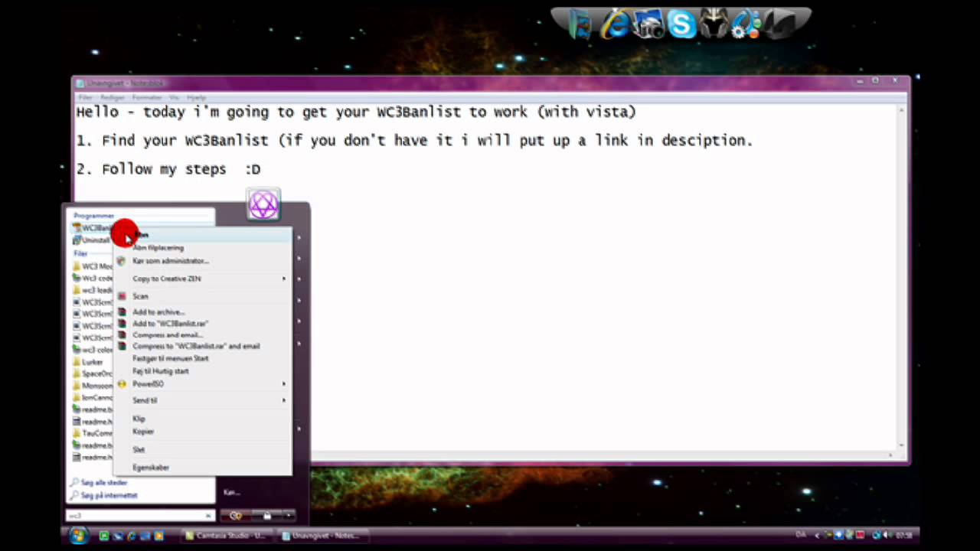Open the Filer menu in Notepad
The image size is (980, 551).
[x=84, y=98]
